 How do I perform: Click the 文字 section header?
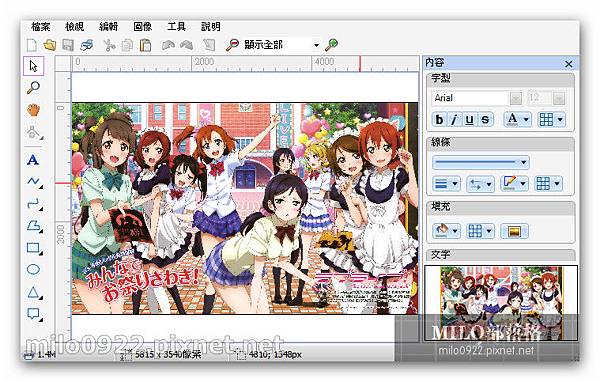point(501,255)
